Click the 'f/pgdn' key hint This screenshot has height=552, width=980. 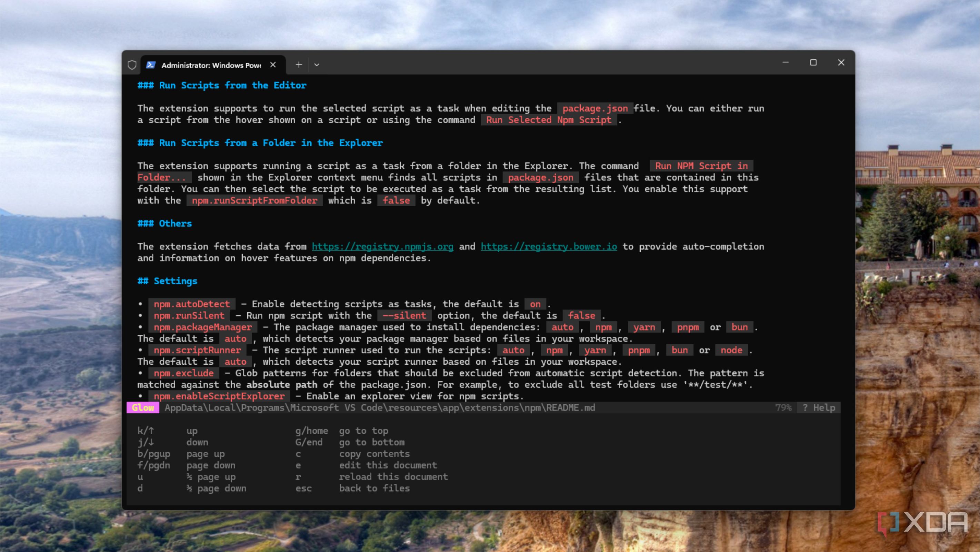tap(154, 466)
